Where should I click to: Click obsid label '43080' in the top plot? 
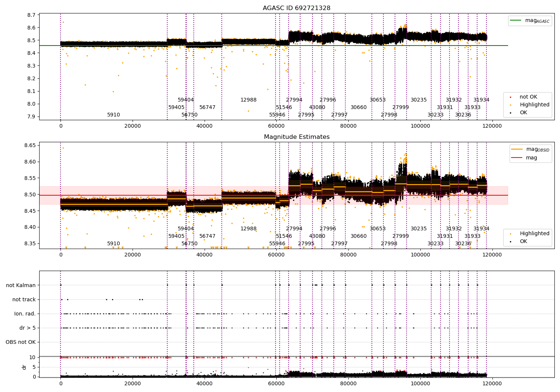point(317,108)
